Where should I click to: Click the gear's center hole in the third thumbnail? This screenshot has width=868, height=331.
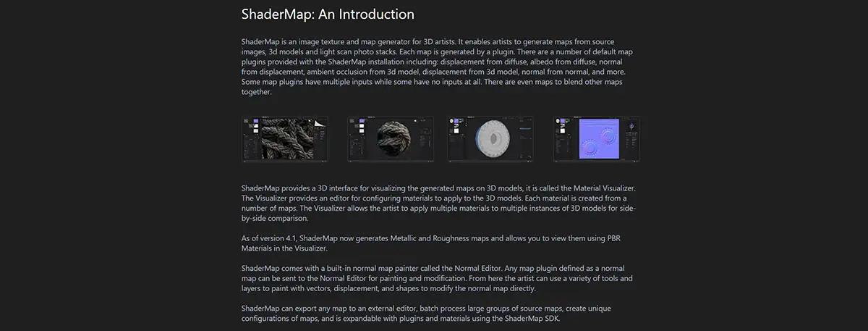tap(493, 139)
